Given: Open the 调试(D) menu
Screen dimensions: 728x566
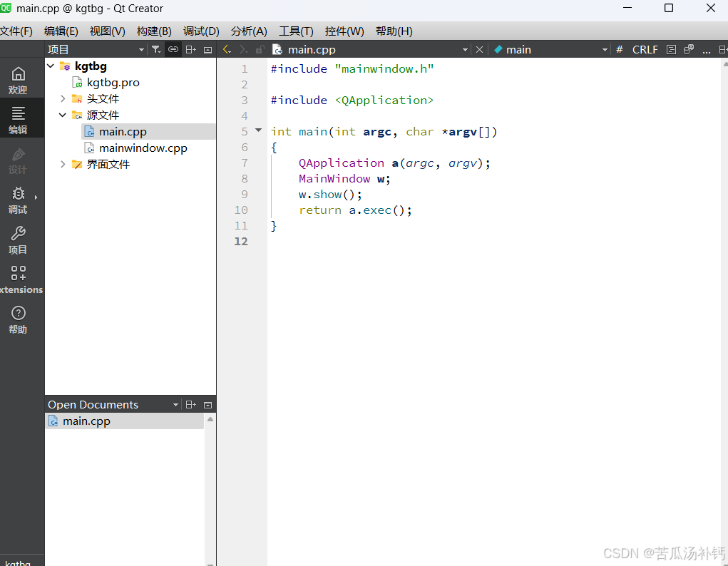Looking at the screenshot, I should (x=201, y=31).
